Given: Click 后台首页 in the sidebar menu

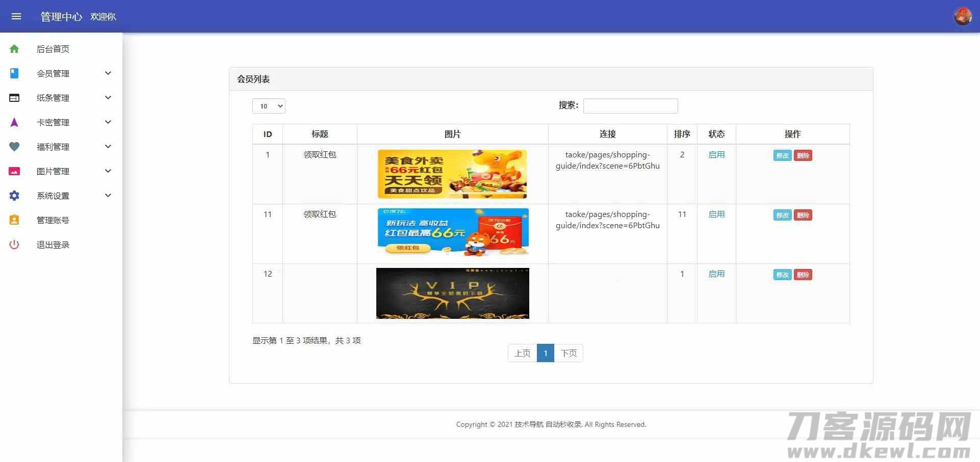Looking at the screenshot, I should pyautogui.click(x=53, y=48).
